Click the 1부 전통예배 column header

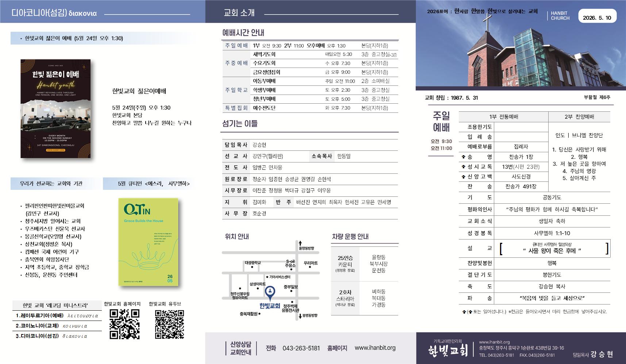(504, 117)
